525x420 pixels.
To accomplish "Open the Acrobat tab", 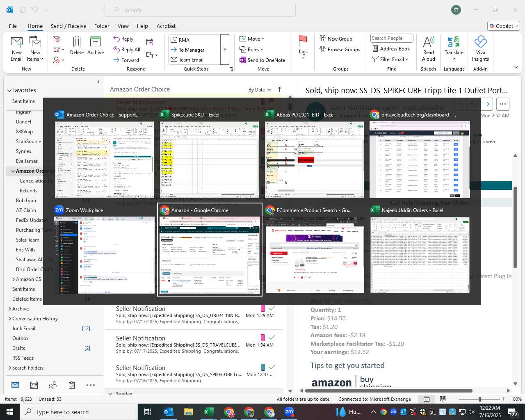I will (166, 26).
